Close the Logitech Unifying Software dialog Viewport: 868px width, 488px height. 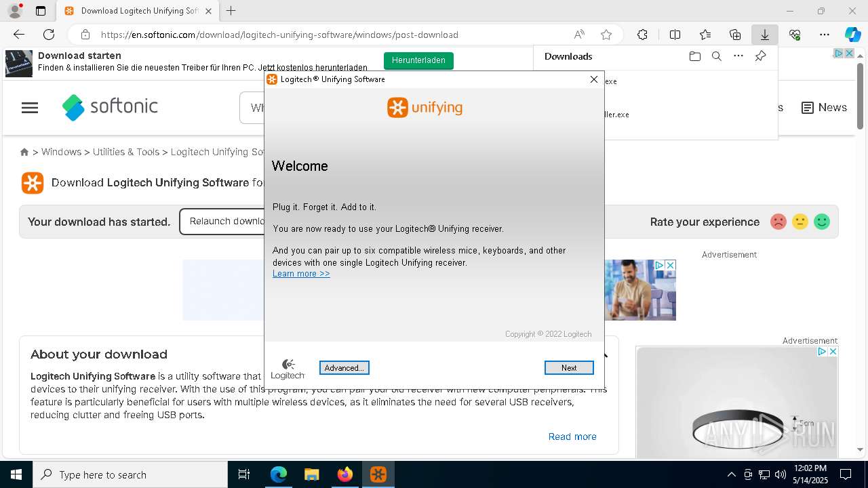[x=594, y=79]
